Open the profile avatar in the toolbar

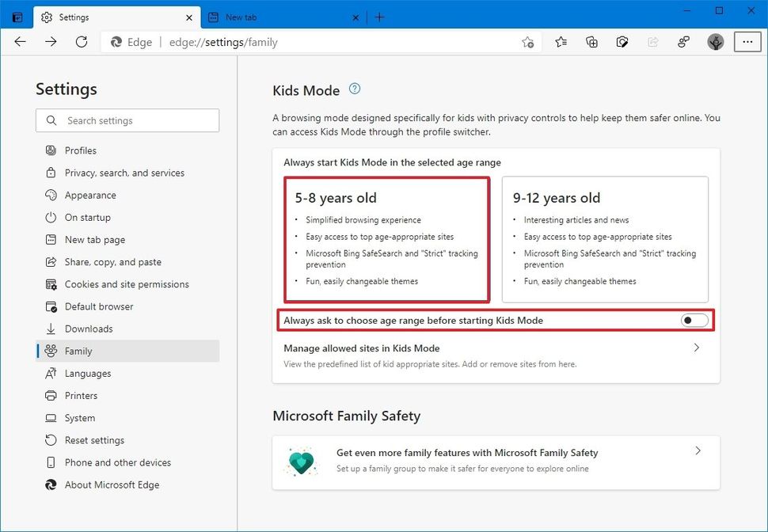click(x=715, y=42)
